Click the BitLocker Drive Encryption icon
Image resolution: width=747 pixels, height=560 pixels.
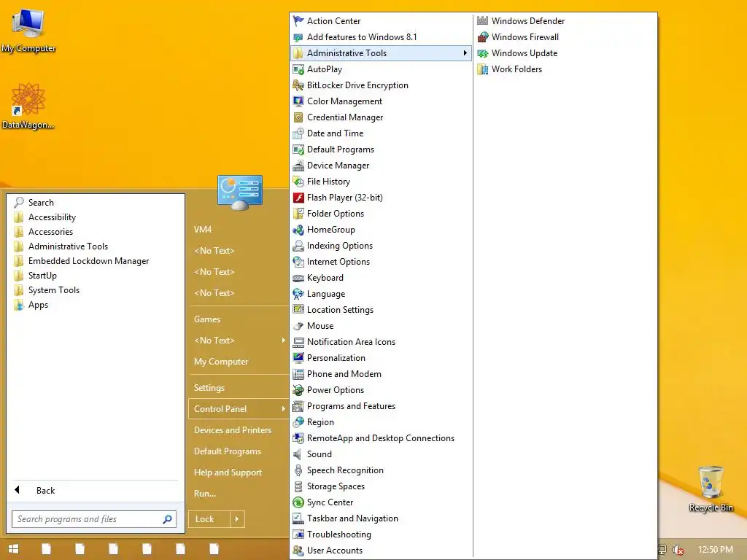coord(298,85)
